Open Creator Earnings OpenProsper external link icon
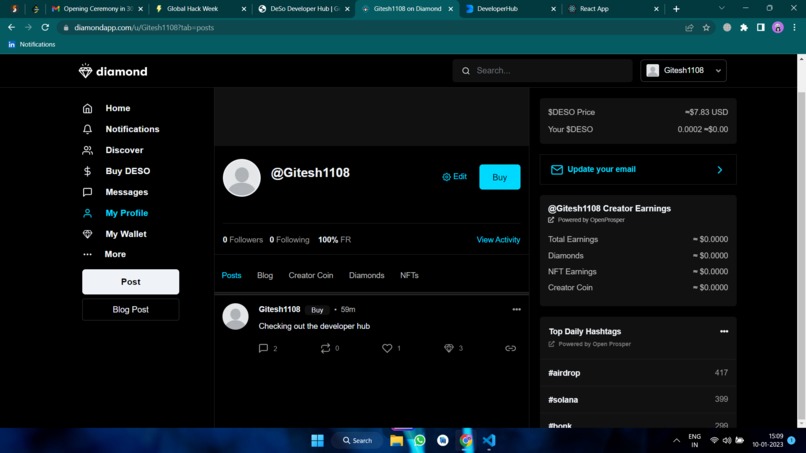Viewport: 806px width, 453px height. (x=551, y=220)
